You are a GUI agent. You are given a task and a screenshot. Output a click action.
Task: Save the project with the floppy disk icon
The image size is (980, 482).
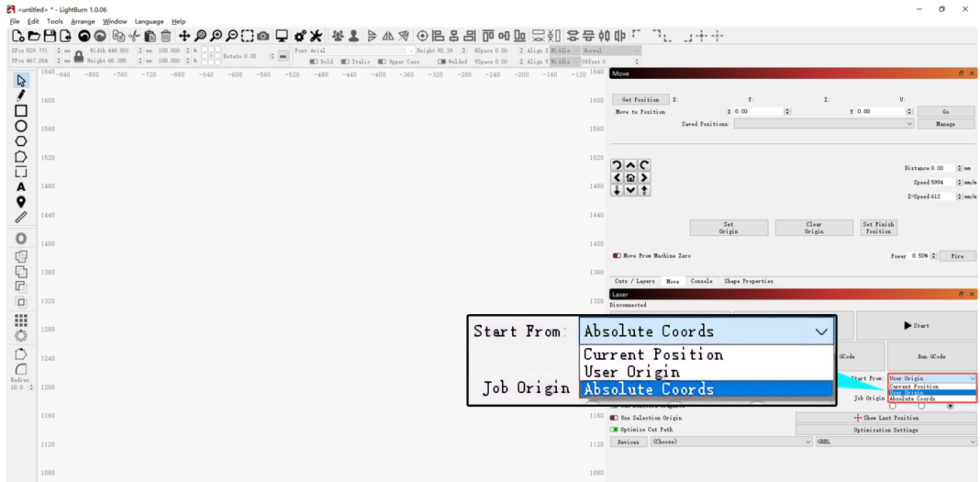(50, 36)
